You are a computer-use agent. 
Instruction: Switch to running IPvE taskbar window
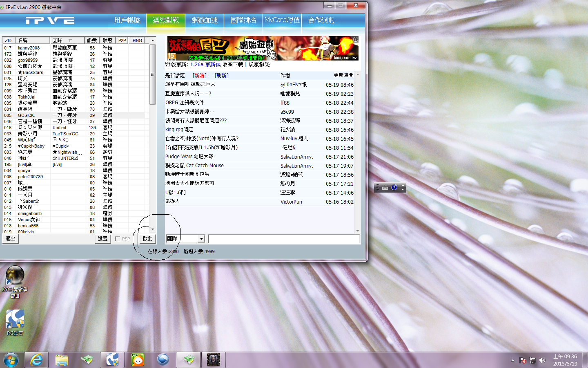pyautogui.click(x=188, y=360)
